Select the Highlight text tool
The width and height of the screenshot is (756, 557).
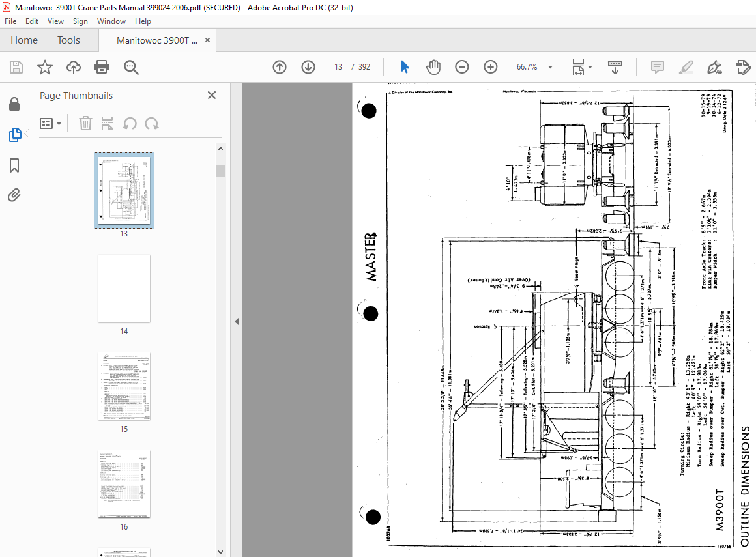686,67
